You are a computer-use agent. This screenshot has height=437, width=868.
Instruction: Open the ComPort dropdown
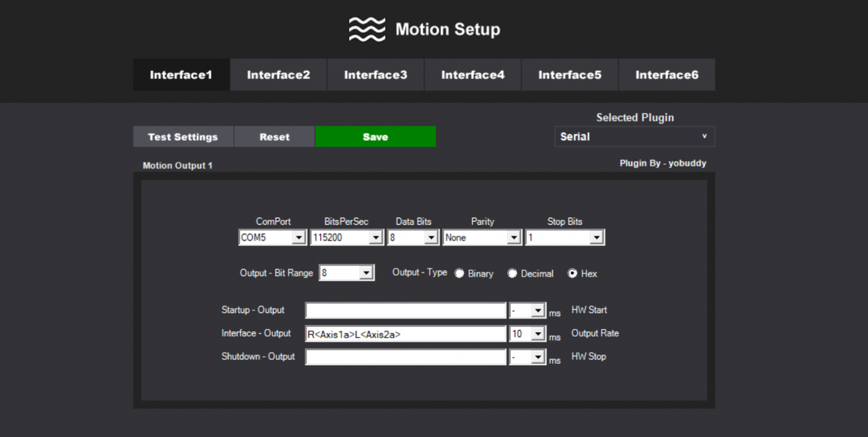pos(298,238)
